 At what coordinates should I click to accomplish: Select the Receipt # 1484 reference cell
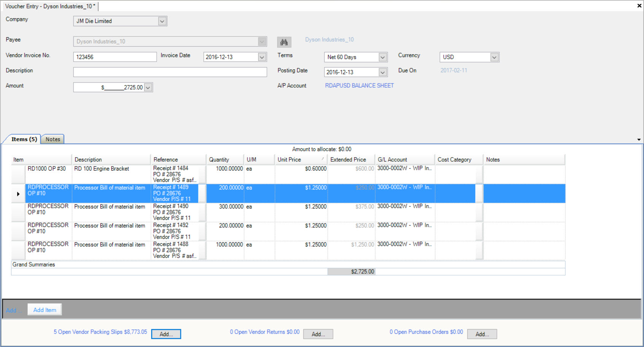click(175, 174)
